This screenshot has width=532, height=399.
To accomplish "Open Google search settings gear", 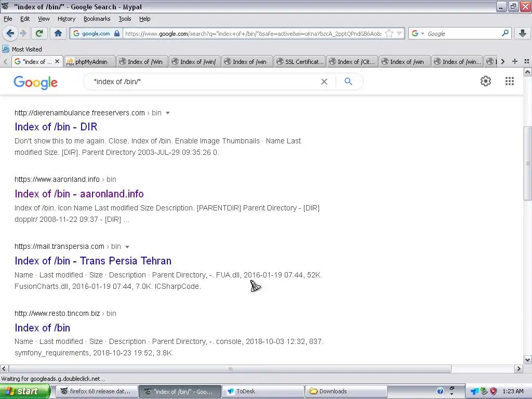I will [486, 81].
